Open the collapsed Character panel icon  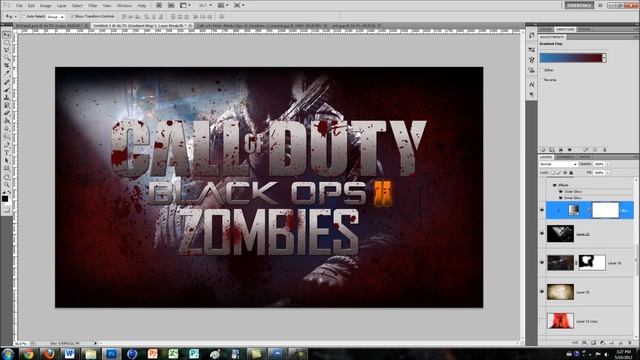(531, 84)
